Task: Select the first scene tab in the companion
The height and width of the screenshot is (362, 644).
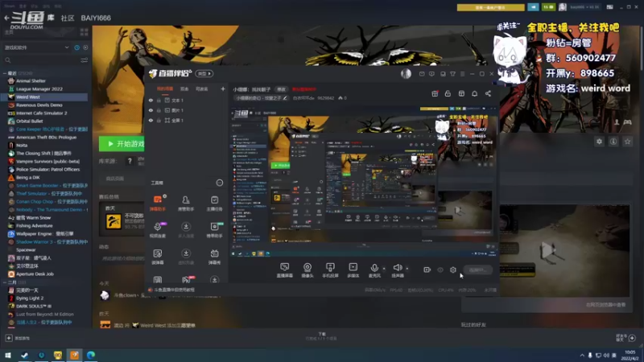Action: click(x=165, y=88)
